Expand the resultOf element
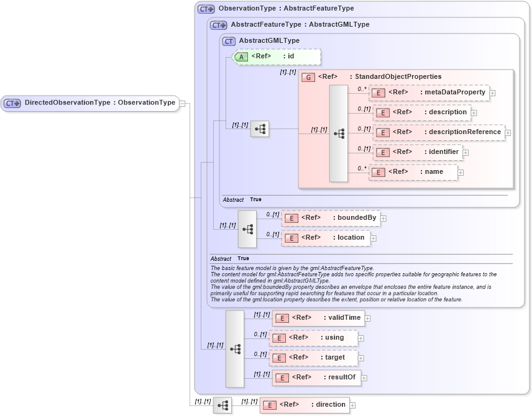Screen dimensions: 532x416 tap(364, 378)
